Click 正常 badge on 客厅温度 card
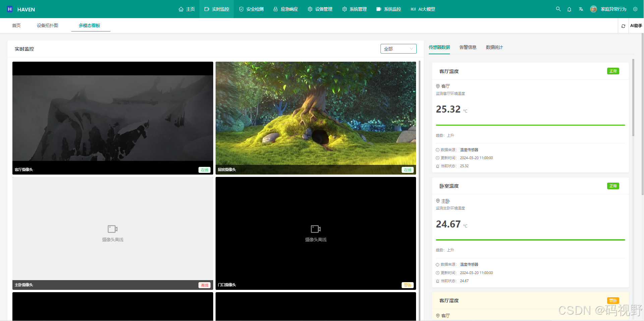Viewport: 644px width, 321px height. 613,71
